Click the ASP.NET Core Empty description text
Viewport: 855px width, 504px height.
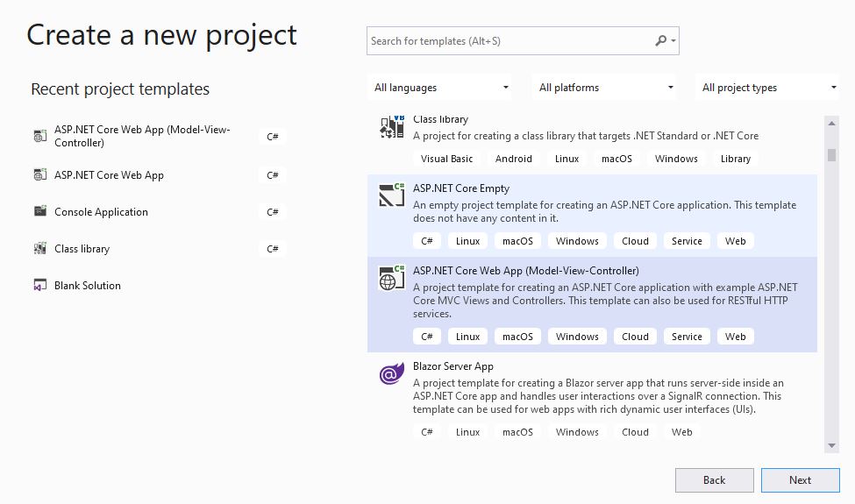(604, 211)
